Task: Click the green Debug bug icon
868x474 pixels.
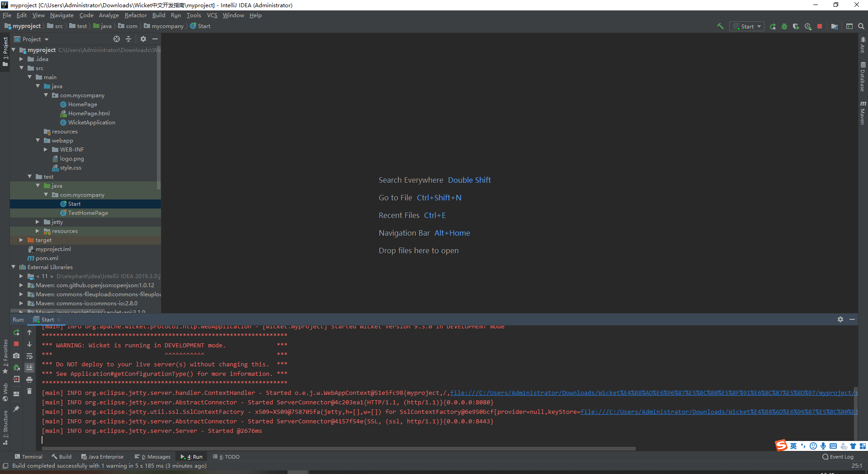Action: click(x=784, y=26)
